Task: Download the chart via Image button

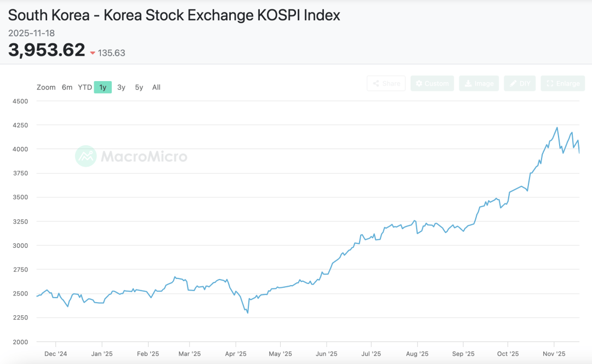Action: 479,83
